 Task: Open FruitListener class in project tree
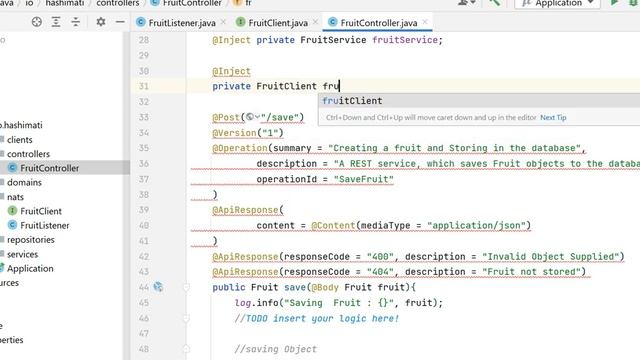point(44,225)
